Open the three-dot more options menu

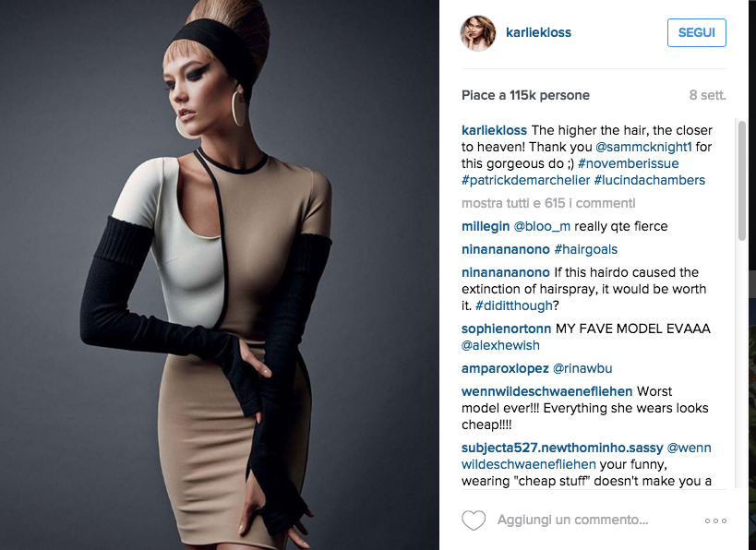pos(715,520)
